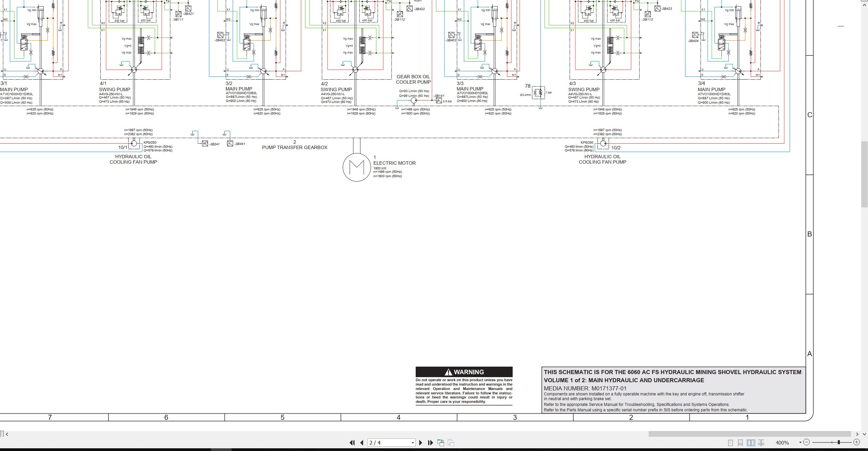Image resolution: width=868 pixels, height=451 pixels.
Task: Jump to the last page
Action: point(431,443)
